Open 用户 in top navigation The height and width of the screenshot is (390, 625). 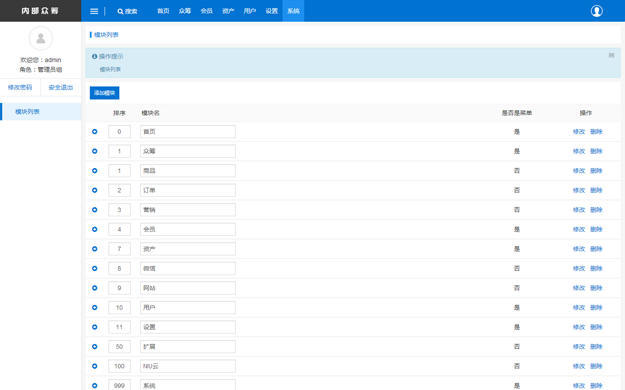pyautogui.click(x=250, y=11)
